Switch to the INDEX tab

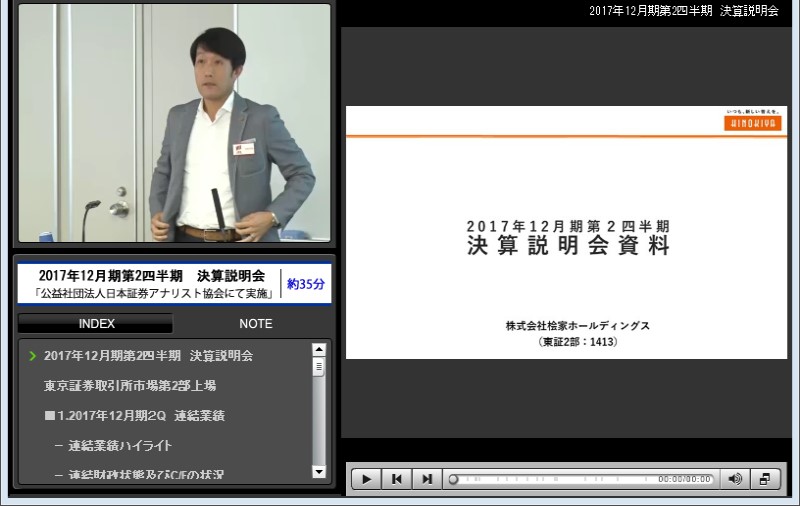click(96, 324)
